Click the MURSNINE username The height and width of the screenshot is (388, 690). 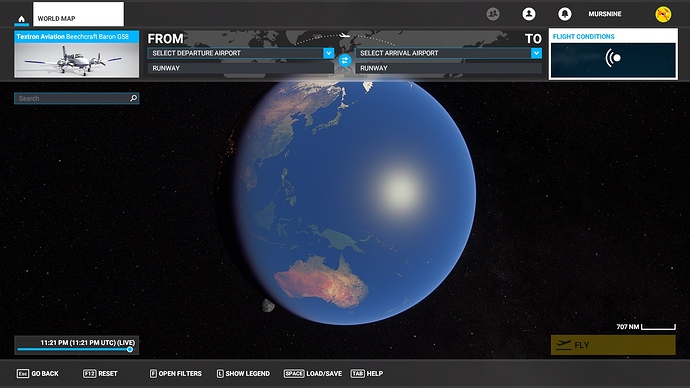click(605, 14)
